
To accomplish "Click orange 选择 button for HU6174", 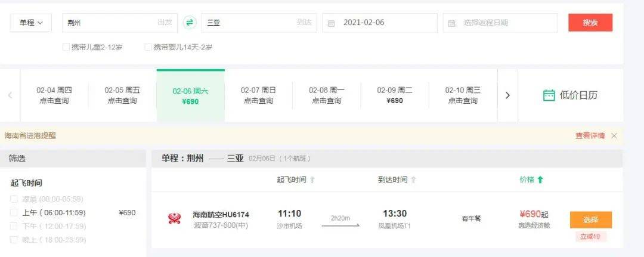I will coord(590,219).
